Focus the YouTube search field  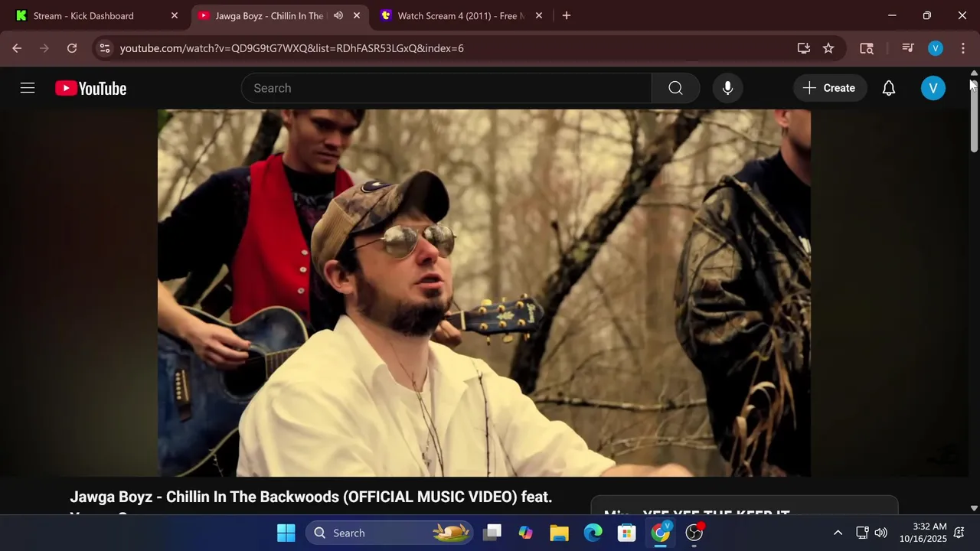tap(446, 88)
